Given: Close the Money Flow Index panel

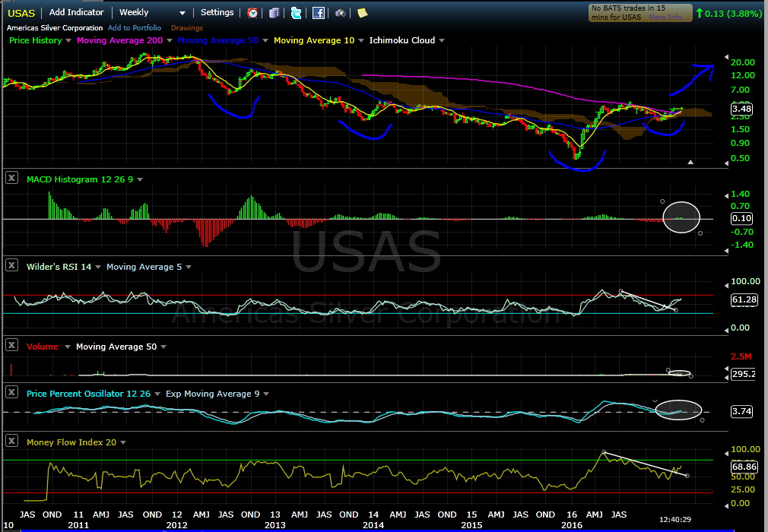Looking at the screenshot, I should [11, 441].
